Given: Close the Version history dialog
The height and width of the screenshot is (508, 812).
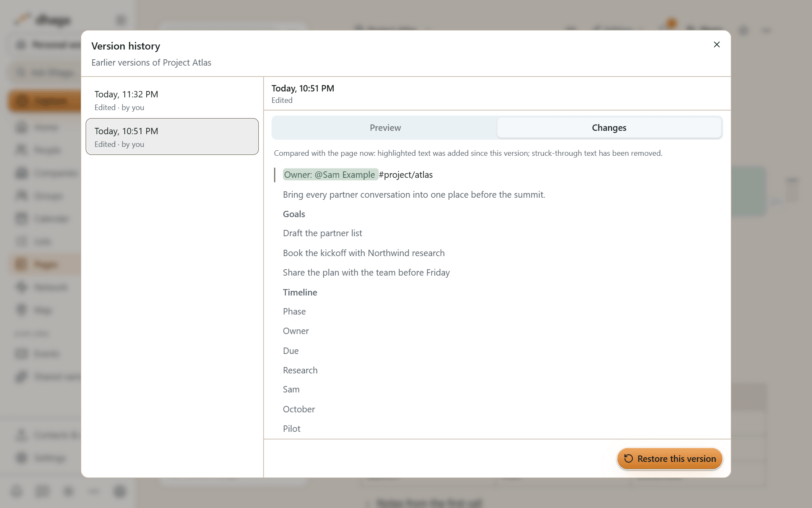Looking at the screenshot, I should click(716, 44).
